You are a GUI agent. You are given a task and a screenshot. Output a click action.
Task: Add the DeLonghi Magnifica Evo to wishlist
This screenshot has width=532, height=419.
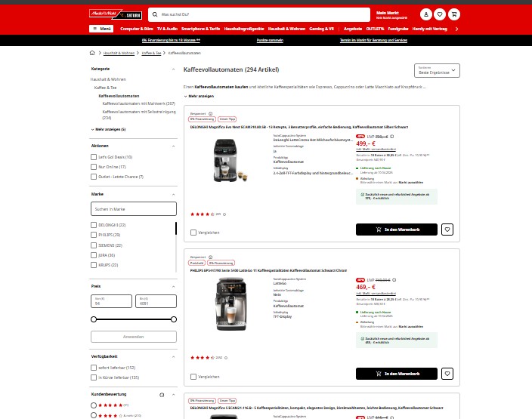[x=447, y=230]
